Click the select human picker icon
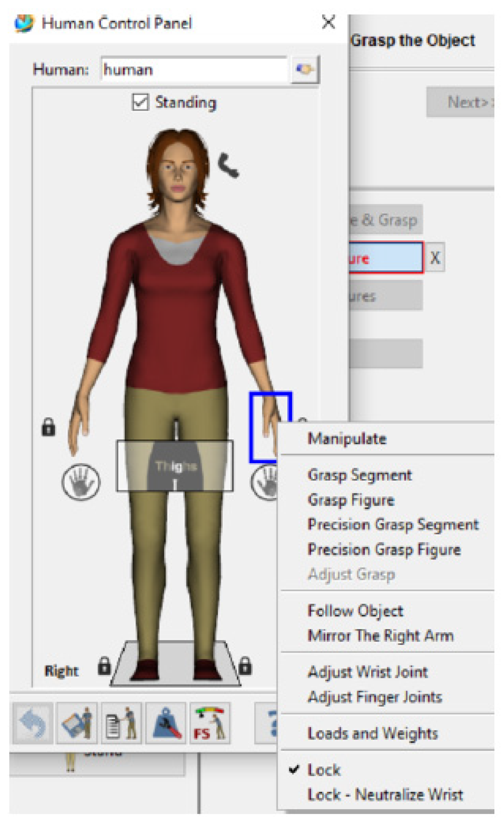The image size is (504, 823). tap(305, 70)
